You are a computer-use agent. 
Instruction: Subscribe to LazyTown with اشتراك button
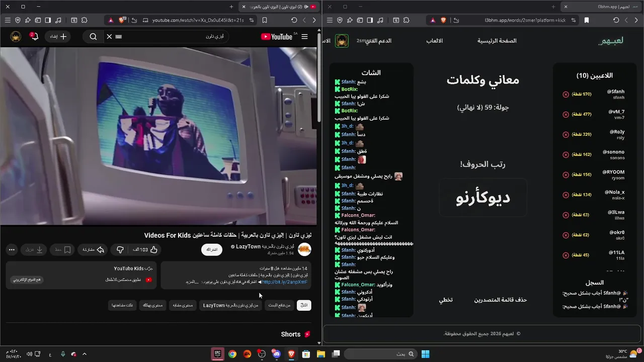tap(212, 249)
